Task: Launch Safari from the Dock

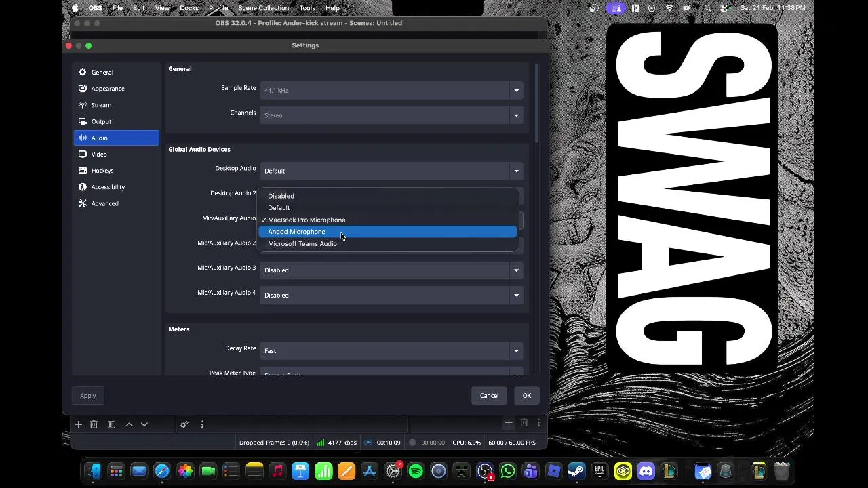Action: (162, 471)
